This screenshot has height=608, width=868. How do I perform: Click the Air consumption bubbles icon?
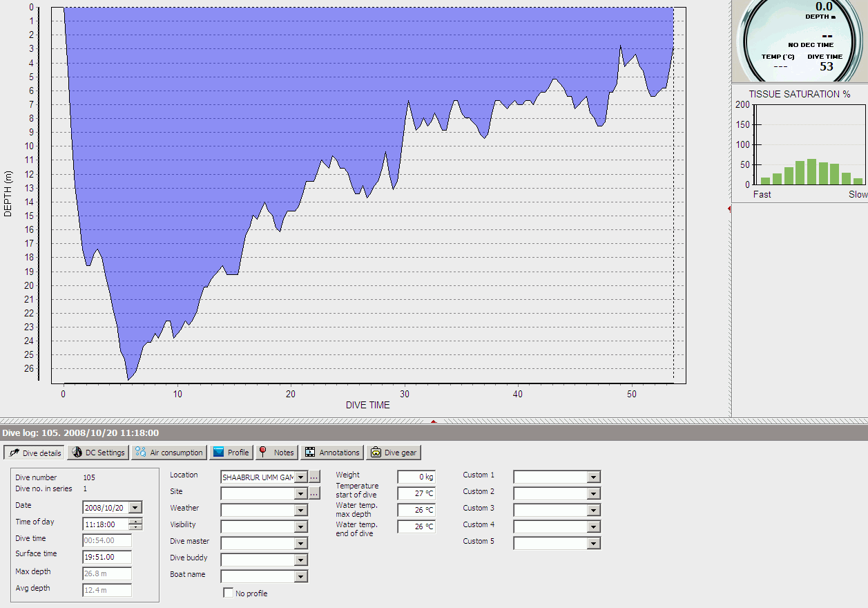tap(140, 453)
